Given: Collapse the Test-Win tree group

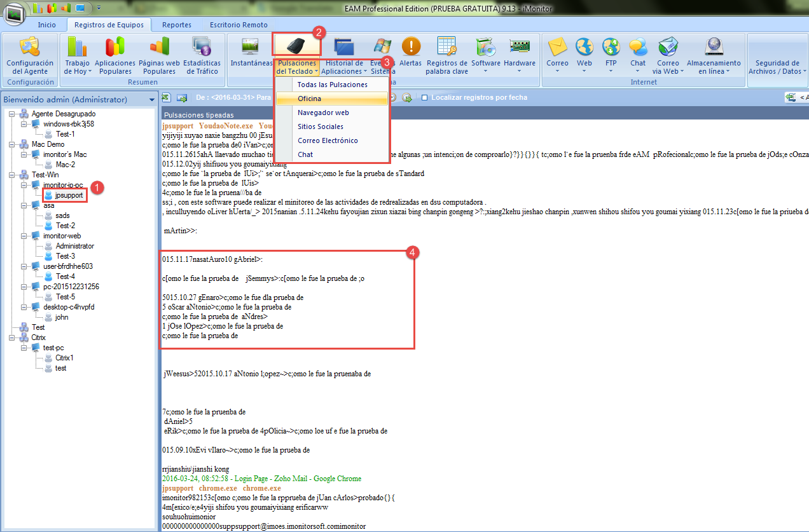Looking at the screenshot, I should coord(12,175).
